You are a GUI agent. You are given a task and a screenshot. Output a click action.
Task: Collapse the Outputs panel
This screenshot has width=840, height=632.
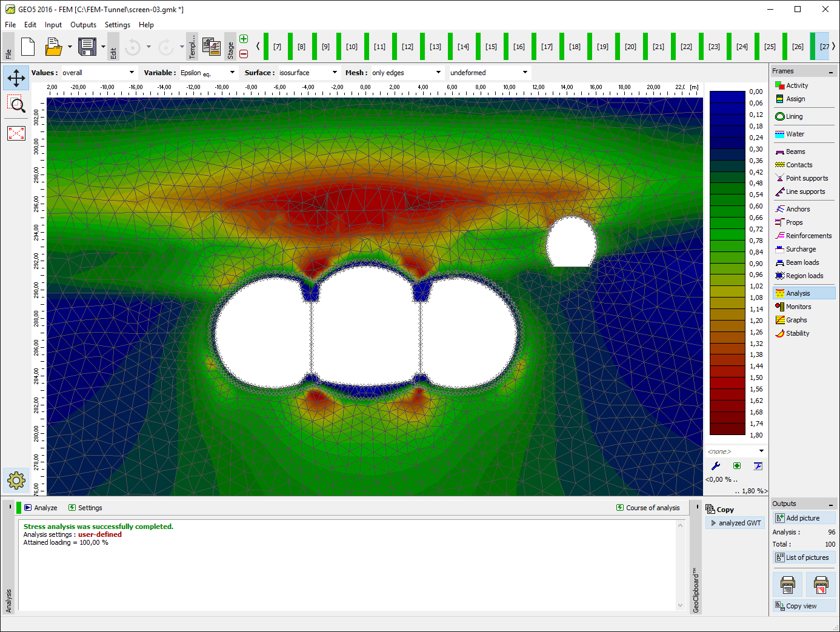click(x=830, y=505)
